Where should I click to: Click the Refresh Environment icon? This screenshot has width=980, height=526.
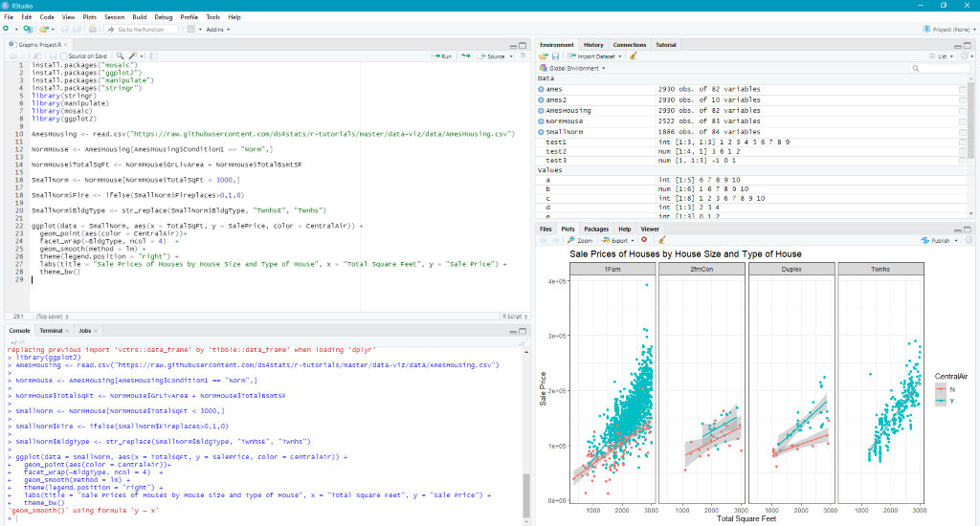pyautogui.click(x=964, y=56)
